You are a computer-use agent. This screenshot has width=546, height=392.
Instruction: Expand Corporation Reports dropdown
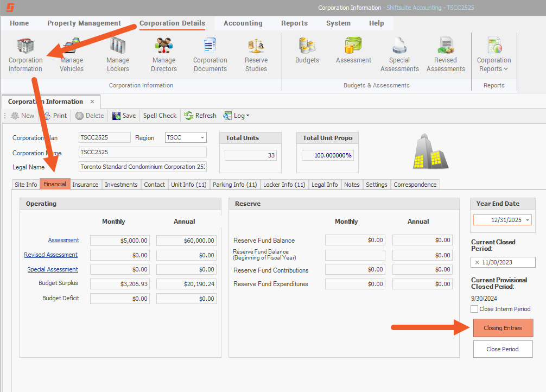tap(494, 55)
